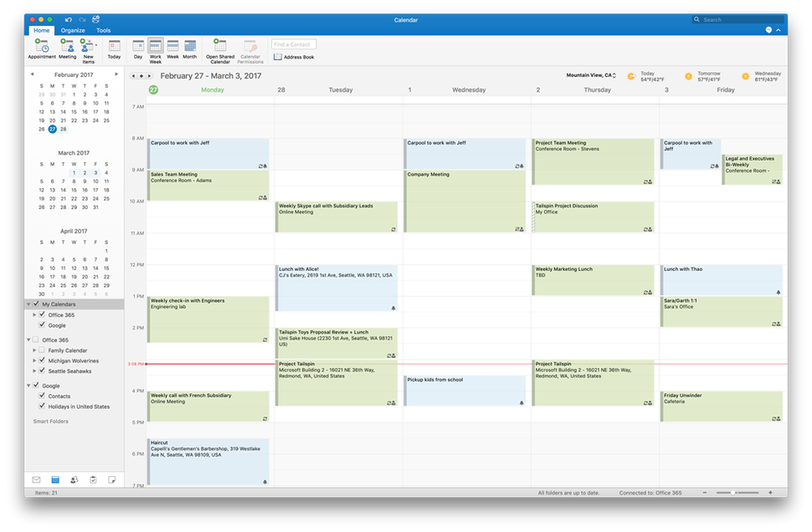Open a Shared Calendar
The width and height of the screenshot is (812, 532).
pos(219,49)
